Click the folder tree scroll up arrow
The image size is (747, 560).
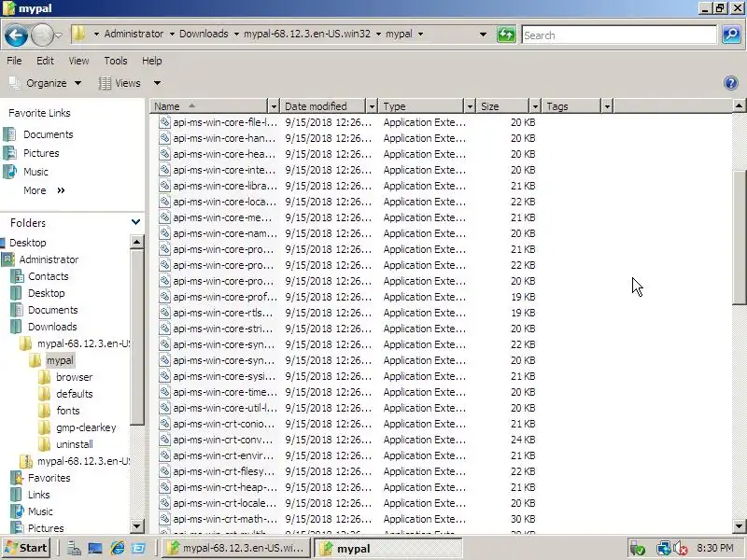click(x=136, y=242)
